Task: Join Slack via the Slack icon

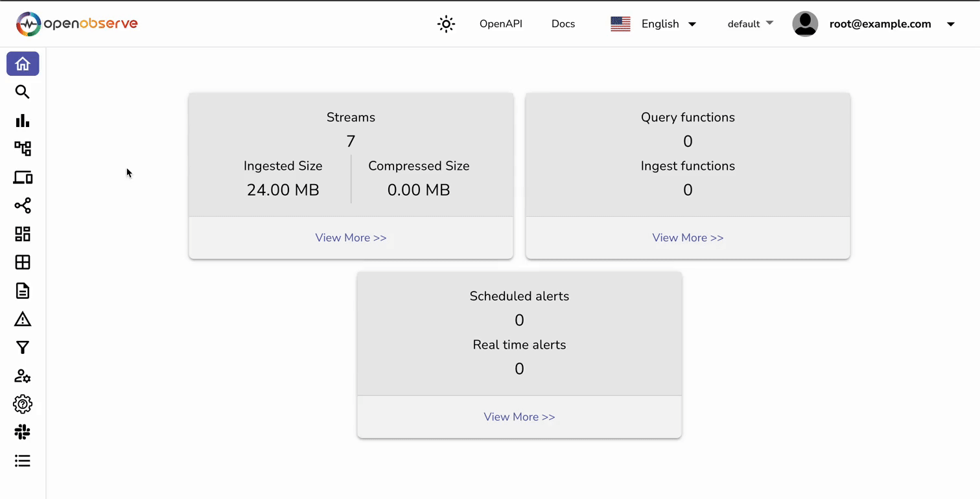Action: pyautogui.click(x=23, y=432)
